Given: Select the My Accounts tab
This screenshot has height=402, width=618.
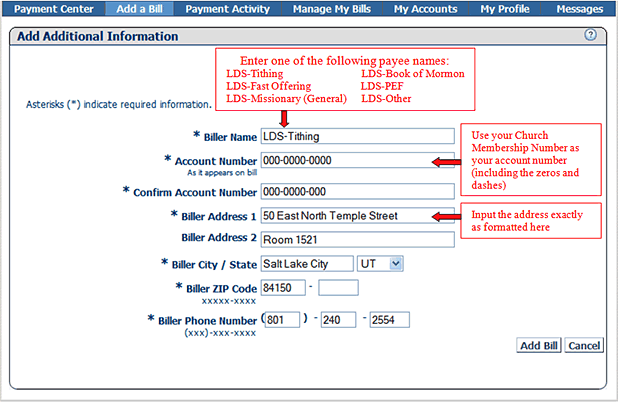Looking at the screenshot, I should (425, 9).
